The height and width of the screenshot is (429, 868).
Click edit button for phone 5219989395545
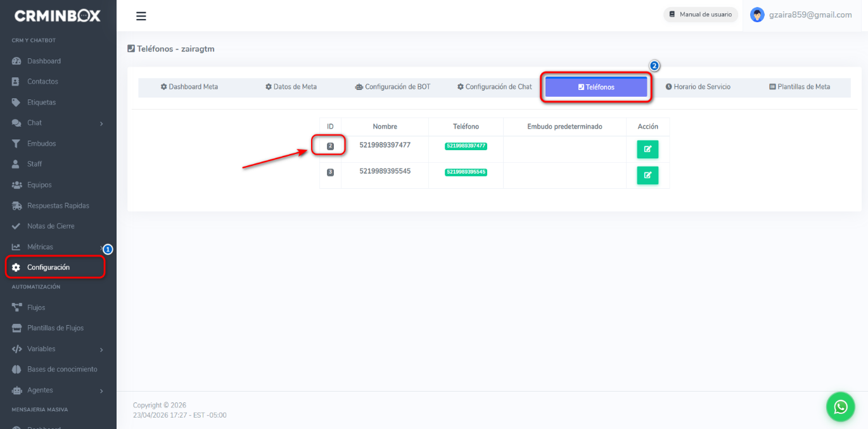click(x=647, y=176)
